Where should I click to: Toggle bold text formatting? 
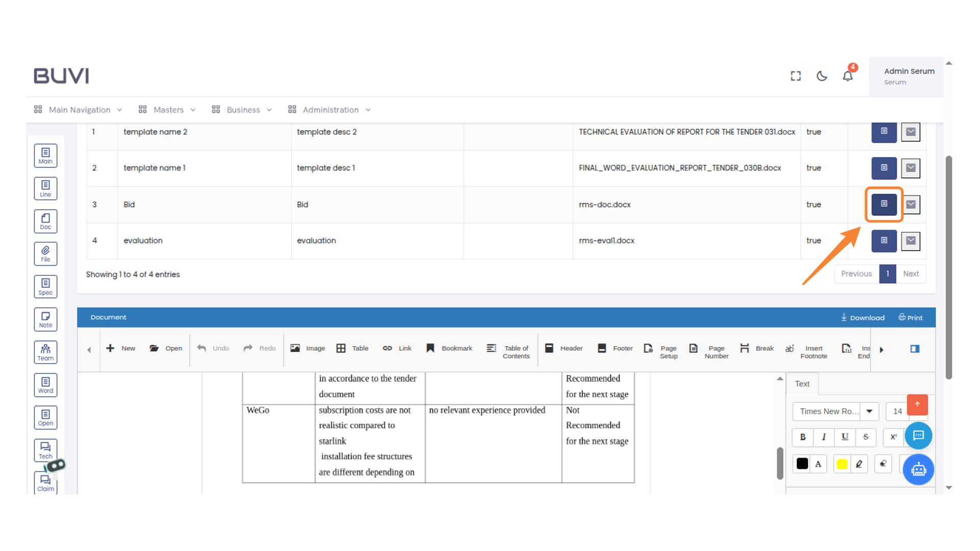[x=802, y=437]
